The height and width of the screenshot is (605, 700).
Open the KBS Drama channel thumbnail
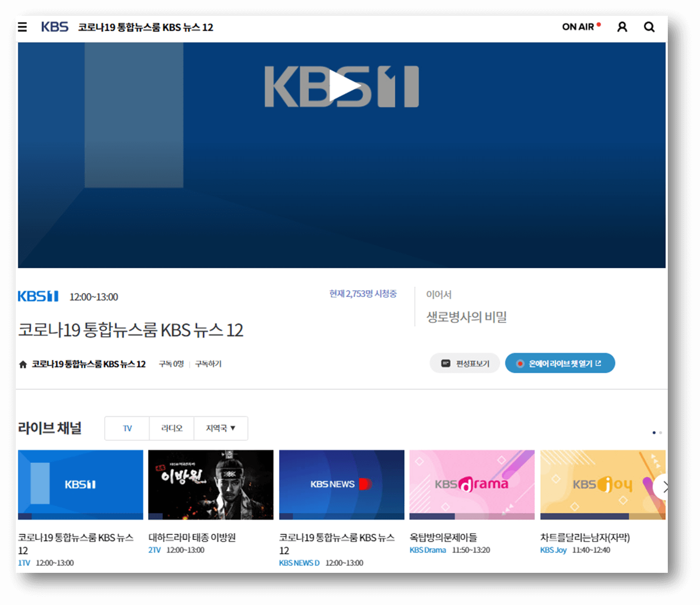[x=472, y=485]
